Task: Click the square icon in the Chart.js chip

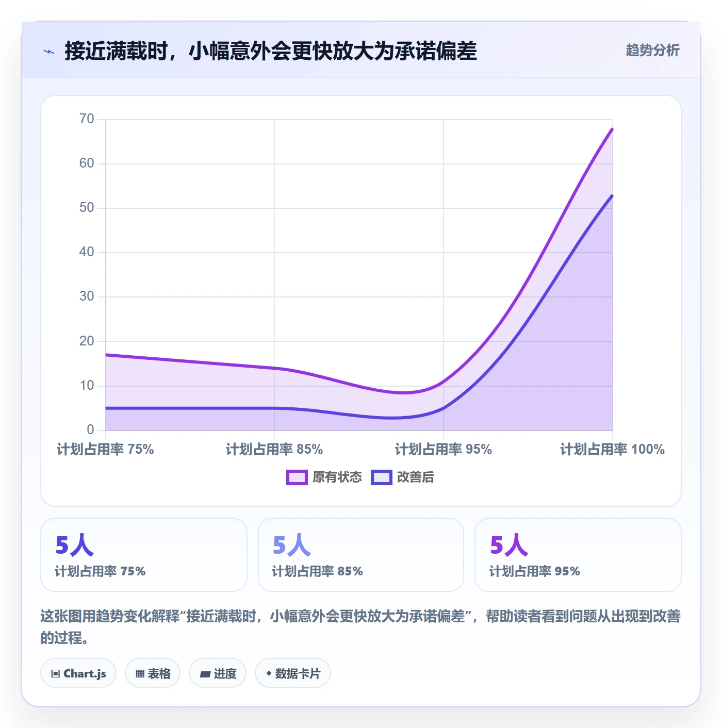Action: click(56, 674)
